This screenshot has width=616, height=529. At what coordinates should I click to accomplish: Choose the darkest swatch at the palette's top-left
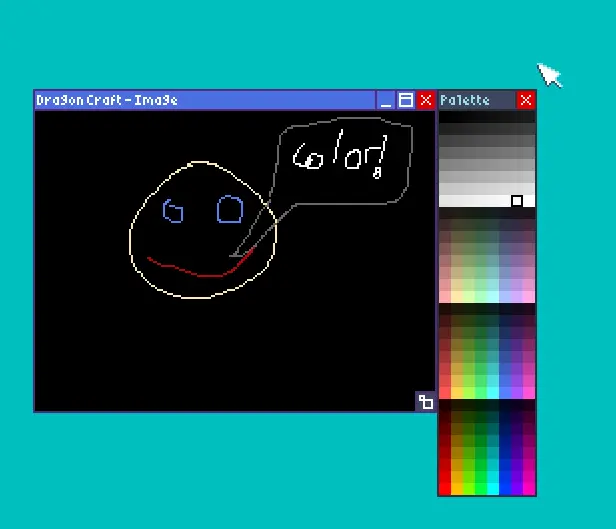click(445, 116)
